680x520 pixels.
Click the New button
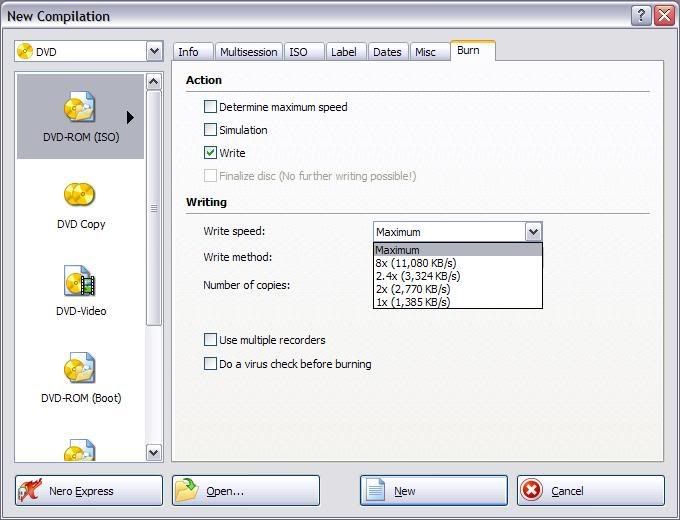[x=434, y=491]
